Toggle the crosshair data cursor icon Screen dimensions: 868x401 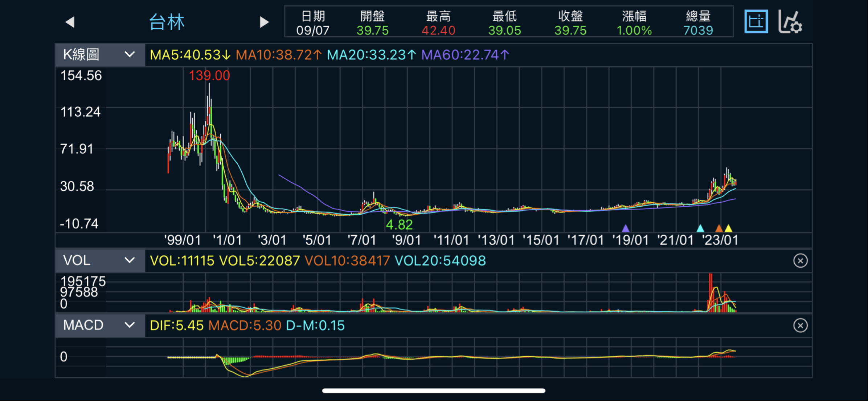(x=756, y=22)
